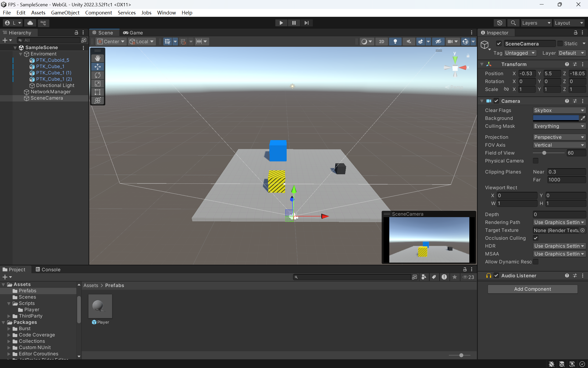Image resolution: width=588 pixels, height=368 pixels.
Task: Open Unity Cloud icon in toolbar
Action: coord(30,23)
